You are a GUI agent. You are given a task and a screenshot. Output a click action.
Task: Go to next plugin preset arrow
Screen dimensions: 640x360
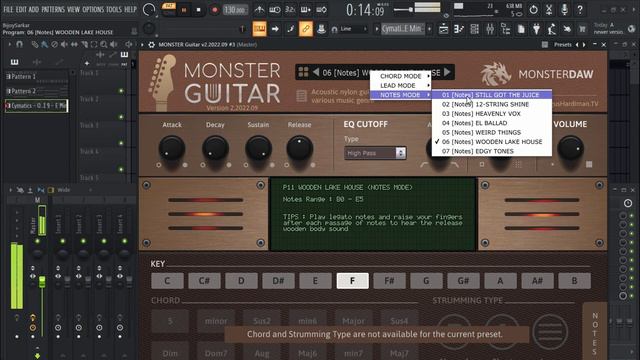click(x=584, y=44)
